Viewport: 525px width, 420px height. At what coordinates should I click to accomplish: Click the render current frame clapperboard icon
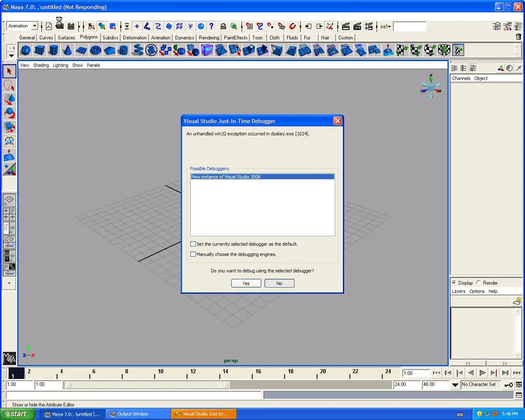[x=346, y=26]
